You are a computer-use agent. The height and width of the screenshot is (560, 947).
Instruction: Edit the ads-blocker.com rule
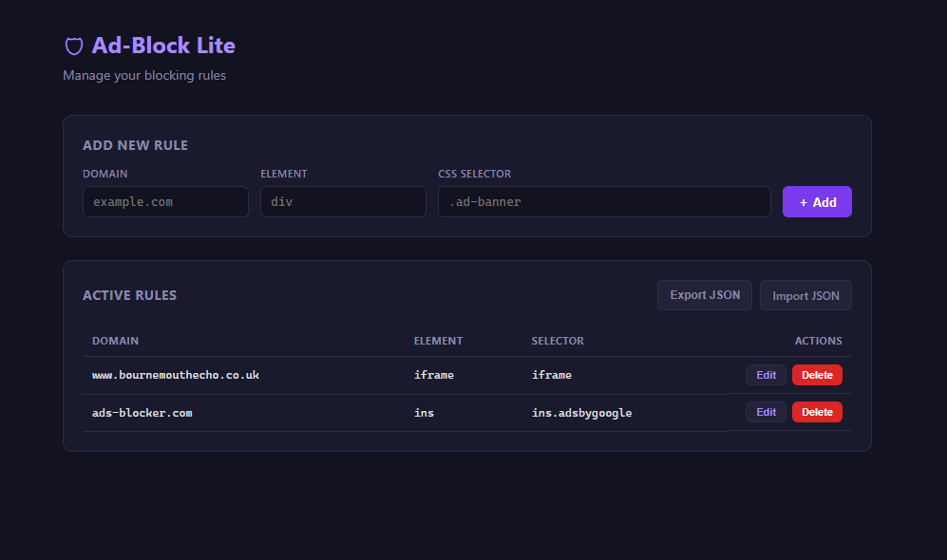tap(766, 411)
